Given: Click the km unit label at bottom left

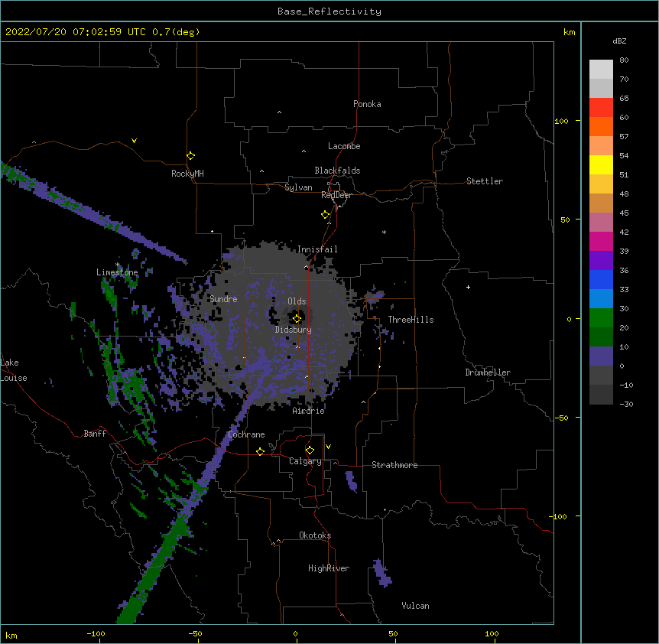Looking at the screenshot, I should pyautogui.click(x=11, y=635).
